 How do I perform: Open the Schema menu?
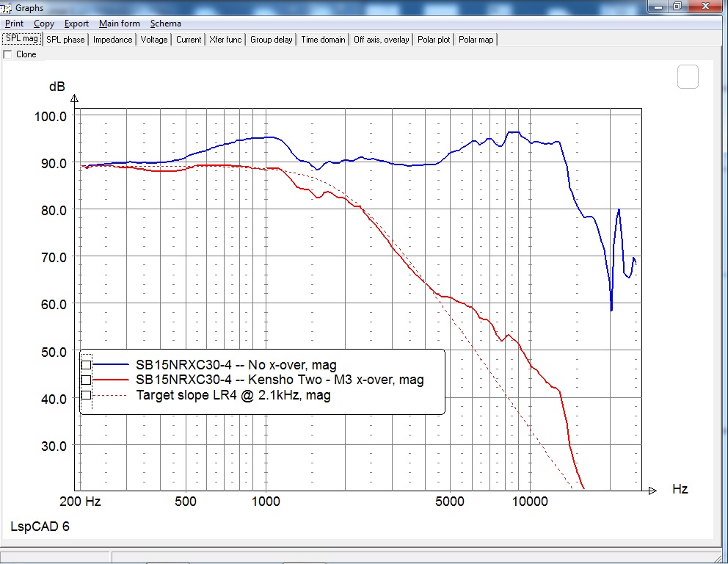click(165, 23)
